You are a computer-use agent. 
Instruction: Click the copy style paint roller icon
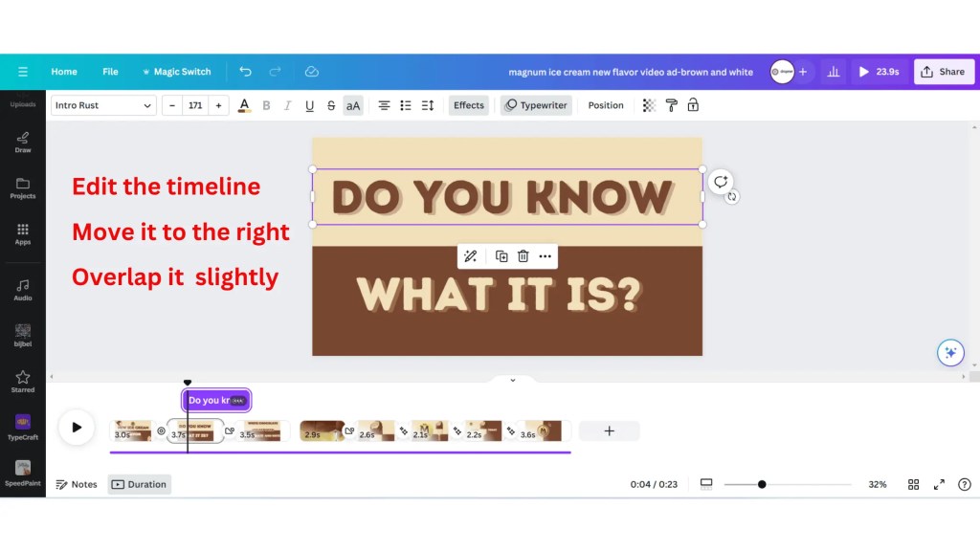tap(672, 105)
